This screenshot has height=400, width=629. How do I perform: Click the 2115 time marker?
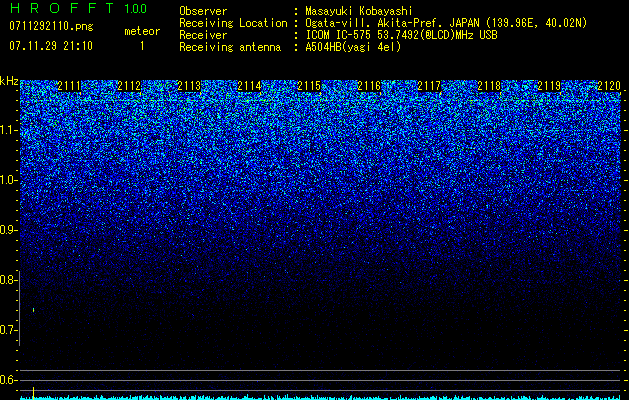(309, 86)
